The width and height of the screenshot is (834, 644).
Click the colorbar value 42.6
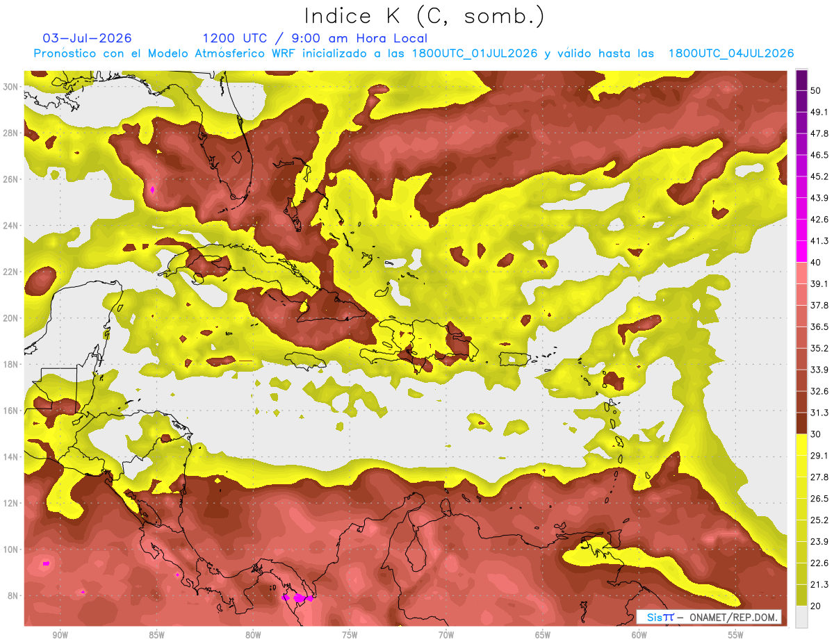819,220
